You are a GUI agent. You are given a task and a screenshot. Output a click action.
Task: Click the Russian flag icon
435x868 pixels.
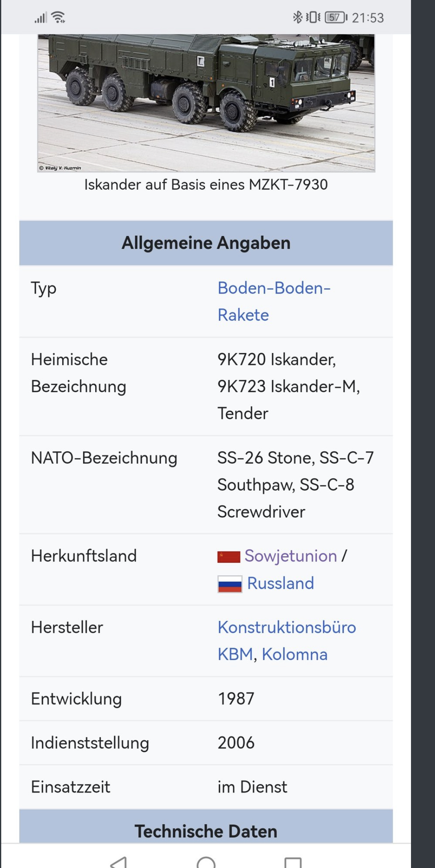pos(230,584)
